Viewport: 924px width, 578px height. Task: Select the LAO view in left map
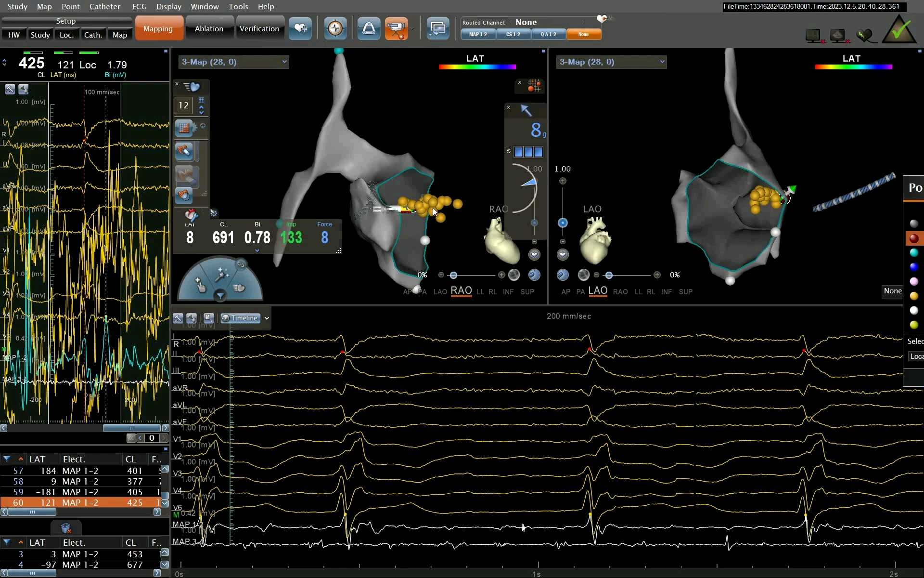pyautogui.click(x=440, y=291)
